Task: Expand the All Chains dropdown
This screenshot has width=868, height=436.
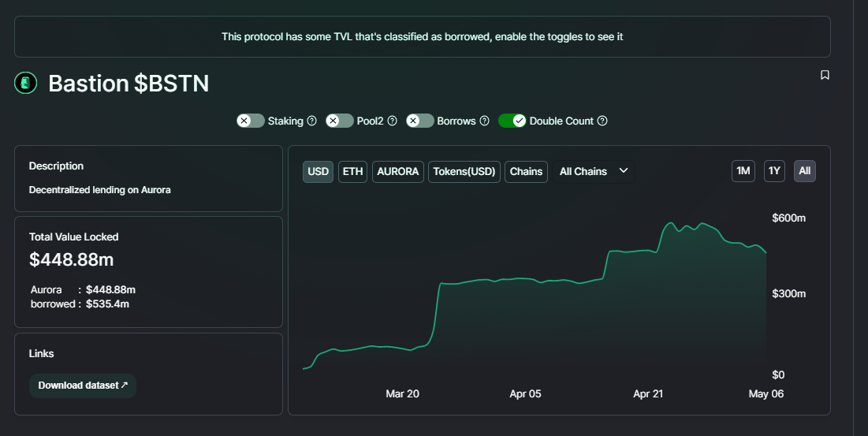Action: [x=594, y=172]
